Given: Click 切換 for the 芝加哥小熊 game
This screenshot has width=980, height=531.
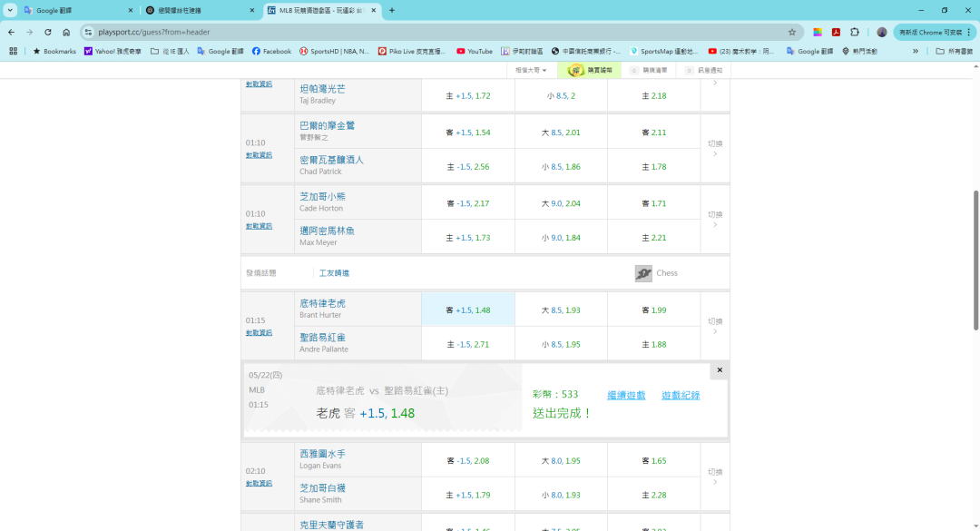Looking at the screenshot, I should 715,219.
